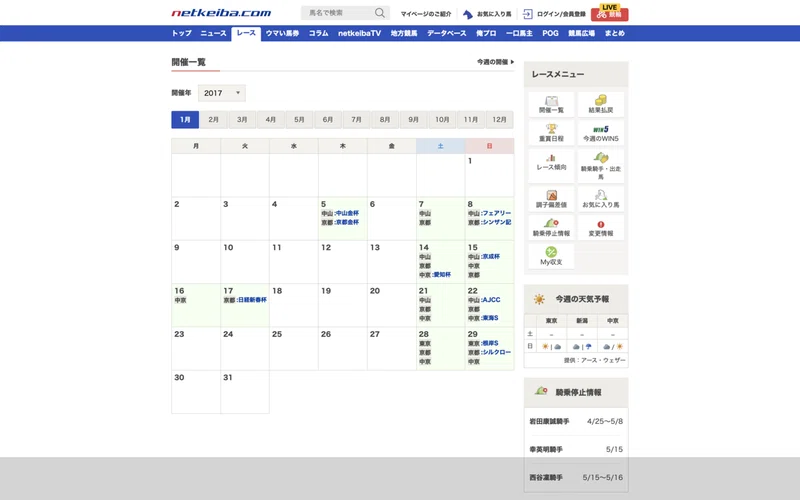The image size is (800, 500).
Task: Open the 変更情報 alert icon
Action: [x=601, y=228]
